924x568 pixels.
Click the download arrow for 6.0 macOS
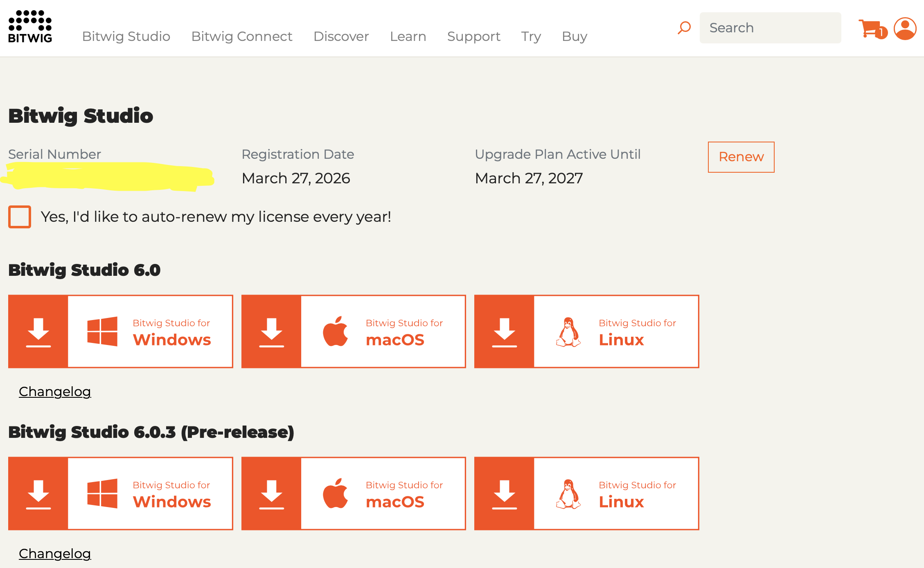[x=271, y=331]
